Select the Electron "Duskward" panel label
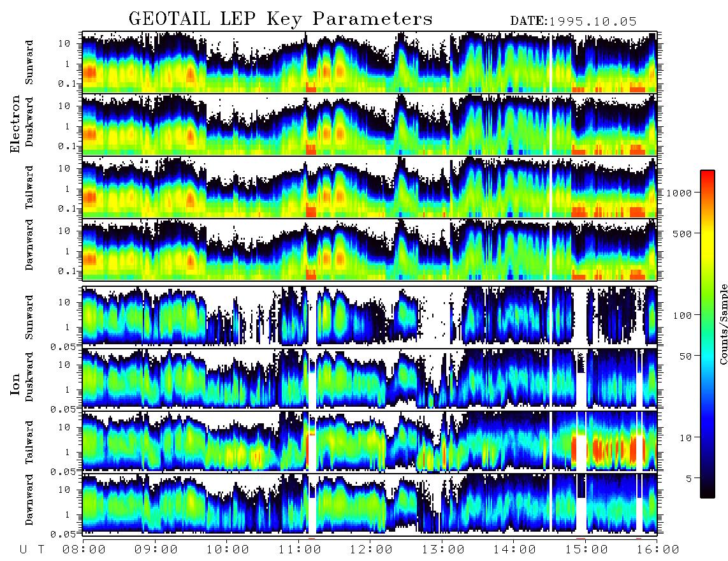This screenshot has height=561, width=728. 29,122
